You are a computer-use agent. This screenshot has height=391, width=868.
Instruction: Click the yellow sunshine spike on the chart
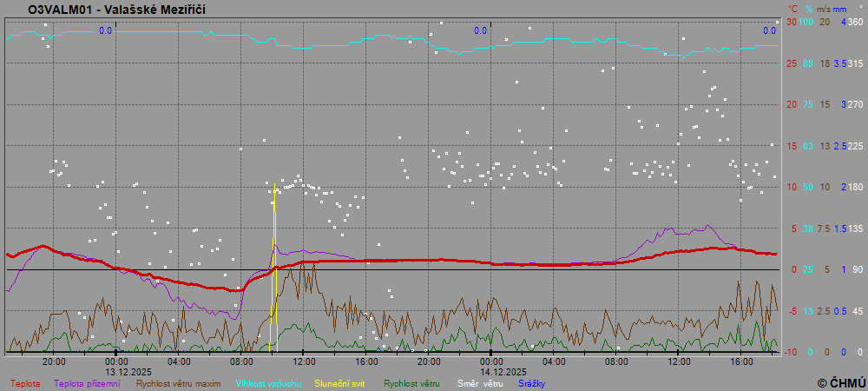coord(274,261)
